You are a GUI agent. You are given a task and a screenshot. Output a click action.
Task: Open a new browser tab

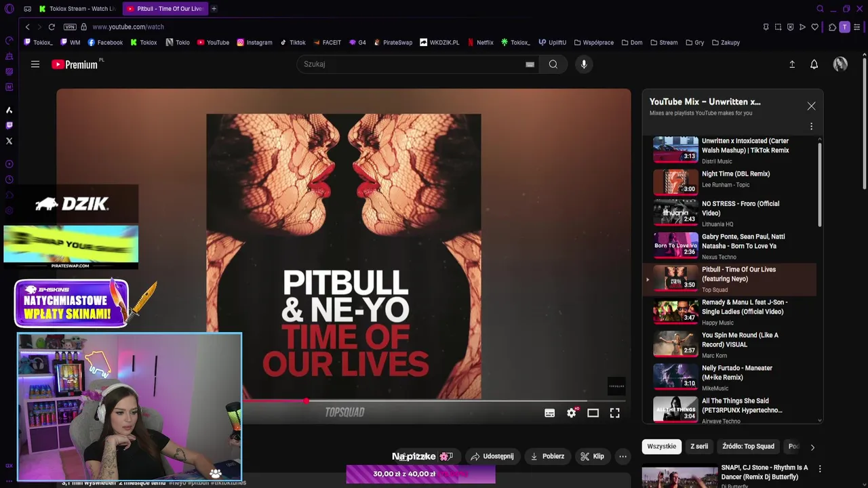214,9
